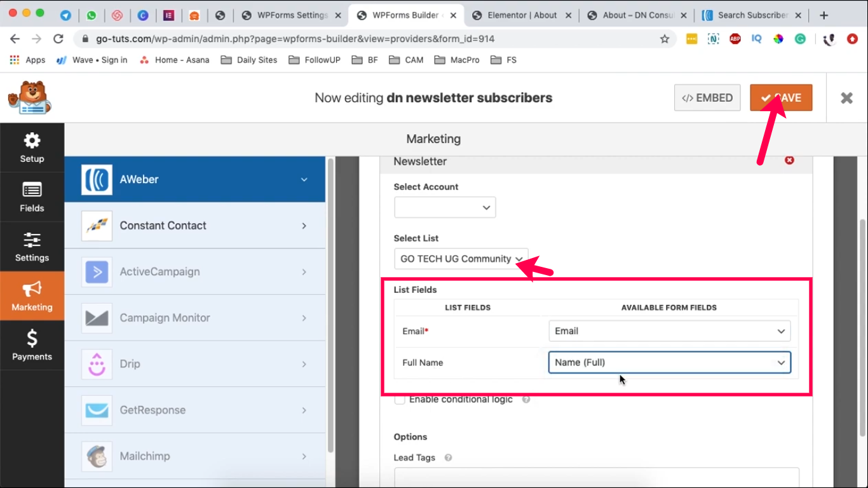The image size is (868, 488).
Task: Reload the current page
Action: [x=58, y=39]
